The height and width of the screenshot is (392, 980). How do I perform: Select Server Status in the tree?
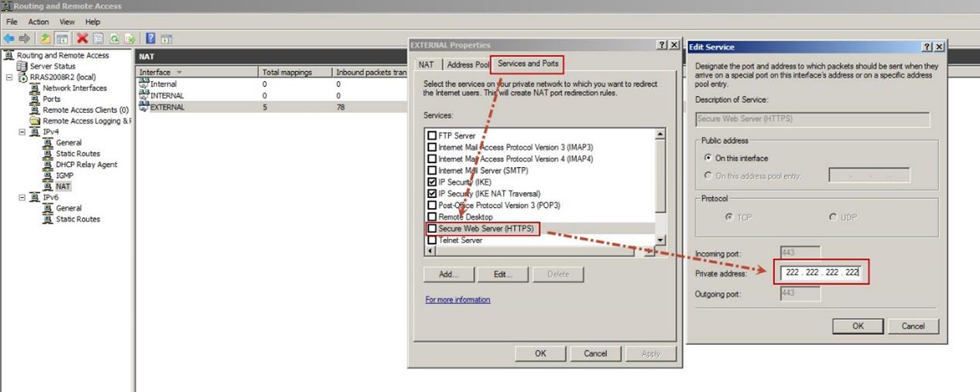(x=52, y=66)
